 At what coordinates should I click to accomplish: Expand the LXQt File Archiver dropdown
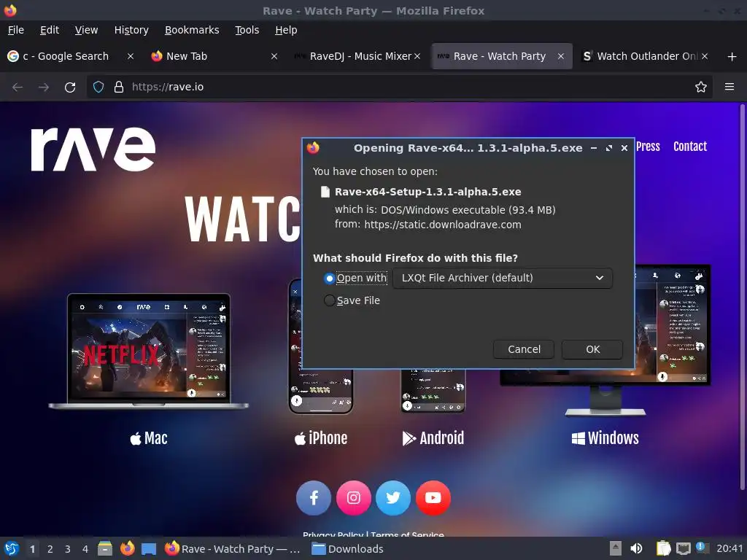tap(502, 278)
